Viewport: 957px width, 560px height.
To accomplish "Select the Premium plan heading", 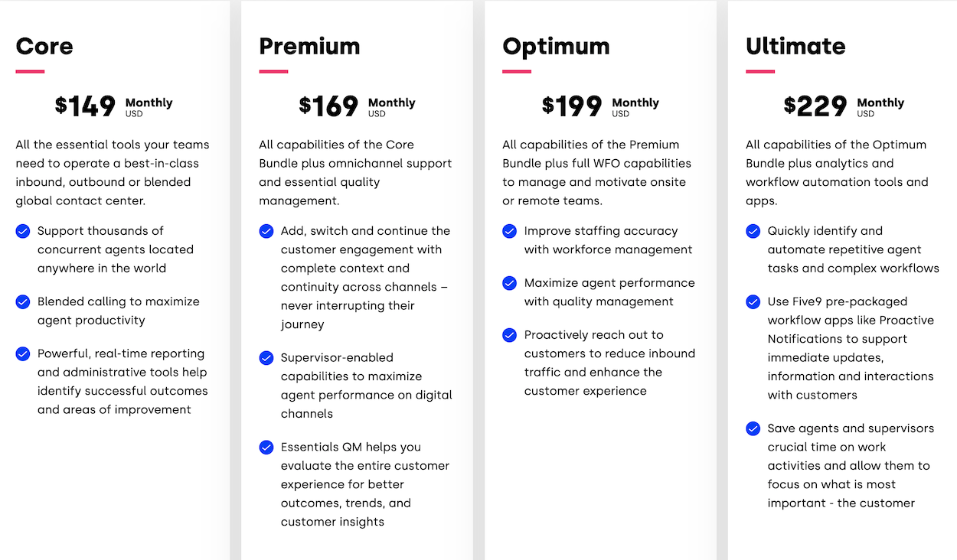I will click(309, 46).
